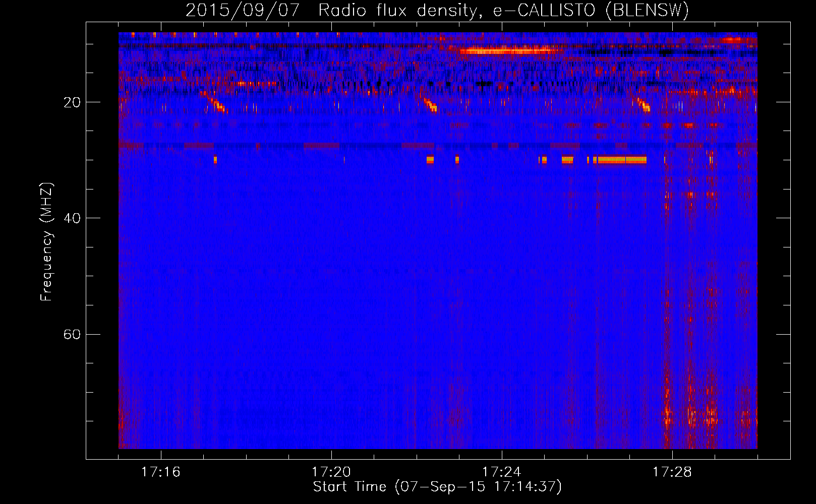The height and width of the screenshot is (504, 816).
Task: Click 'Start Time (07-Sep-15 17:14:37)' axis label
Action: pos(437,487)
